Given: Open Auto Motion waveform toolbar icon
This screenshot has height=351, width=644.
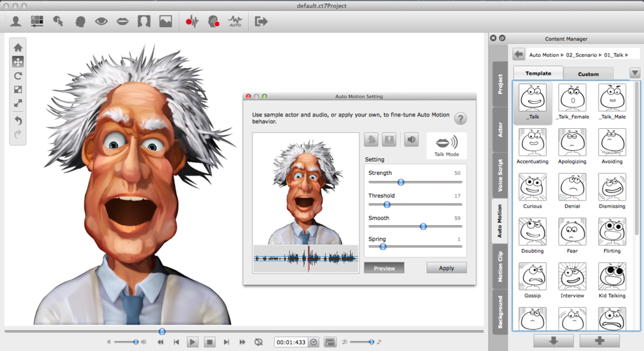Looking at the screenshot, I should tap(235, 21).
